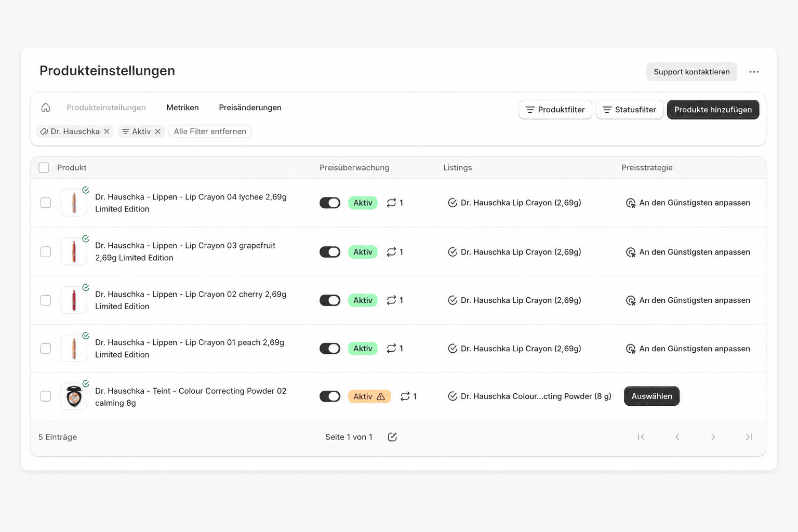Click strategy icon for Lip Crayon 03 grapefruit
Screen dimensions: 798x532
tap(631, 252)
